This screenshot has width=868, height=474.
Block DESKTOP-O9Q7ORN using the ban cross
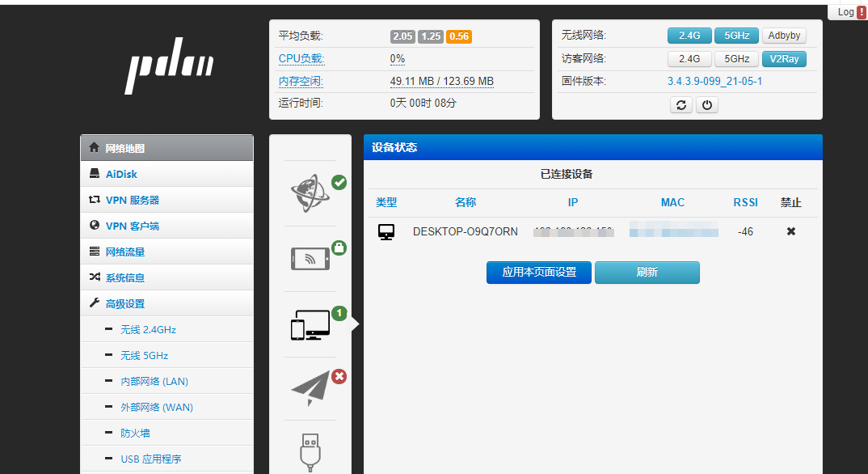(x=790, y=231)
